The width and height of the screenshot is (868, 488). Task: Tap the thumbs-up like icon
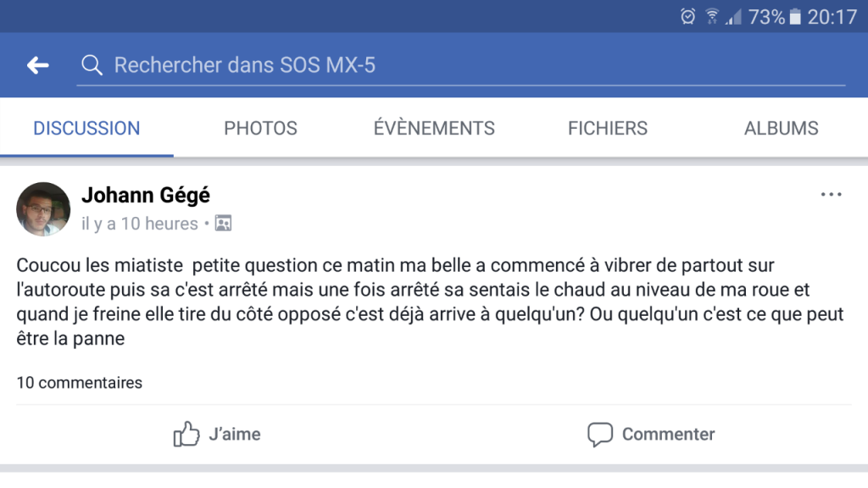click(186, 435)
